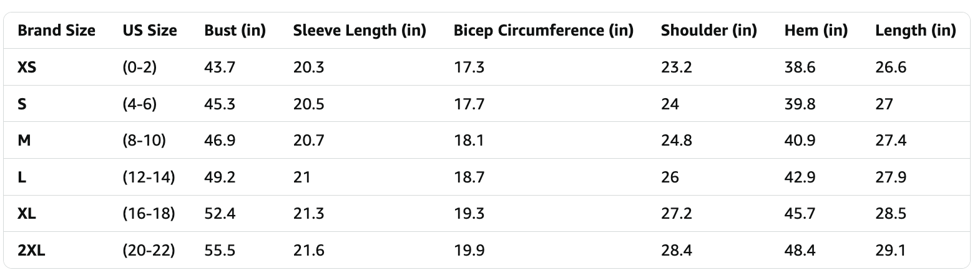Click the Sleeve Length (in) header
This screenshot has width=980, height=275.
click(360, 31)
